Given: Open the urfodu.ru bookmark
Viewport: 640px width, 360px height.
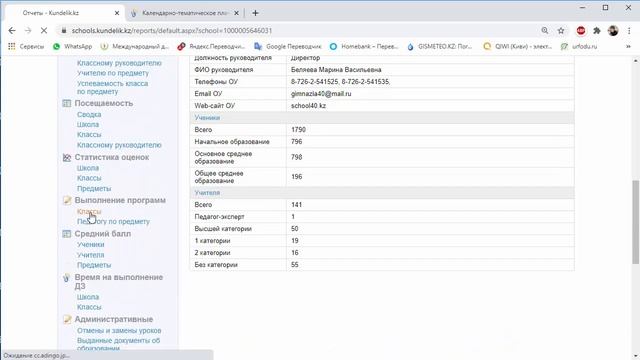Looking at the screenshot, I should [579, 47].
